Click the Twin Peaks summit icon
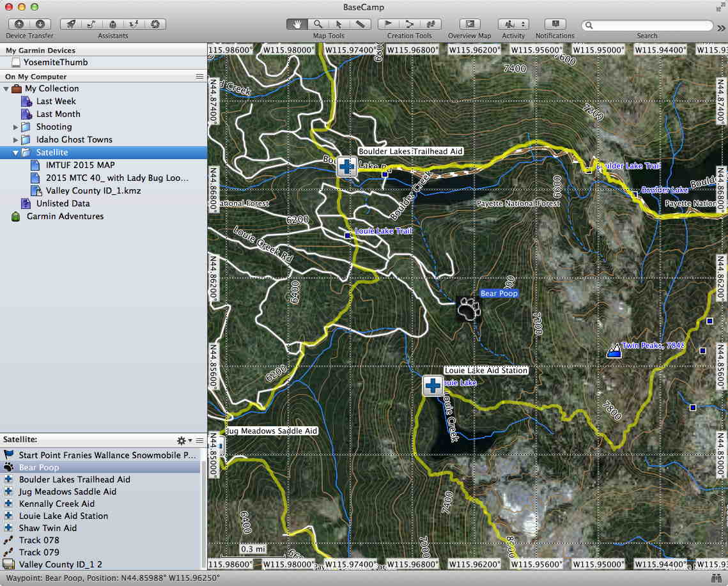728x586 pixels. click(614, 351)
